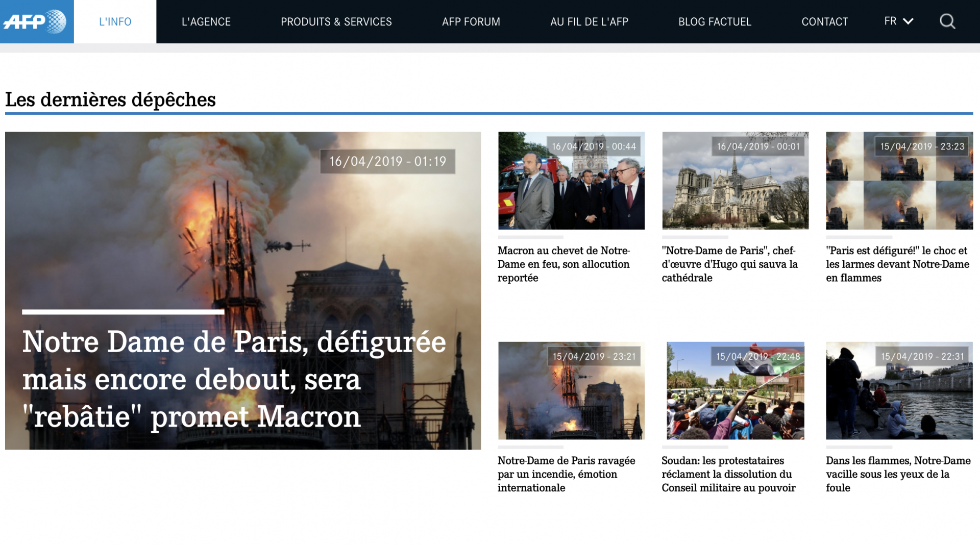Open Notre-Dame cathedral daytime thumbnail
The width and height of the screenshot is (980, 545).
[x=735, y=181]
